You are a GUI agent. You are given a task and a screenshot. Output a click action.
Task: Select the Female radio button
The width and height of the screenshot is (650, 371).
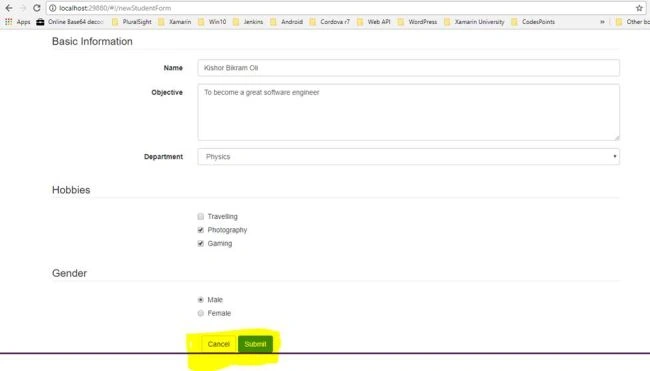point(201,313)
